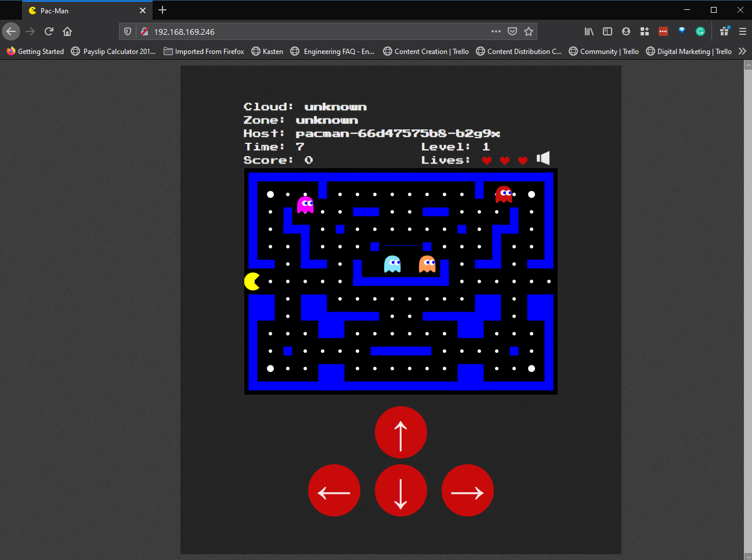Click the bottom-right power pellet
The image size is (752, 560).
pyautogui.click(x=532, y=368)
